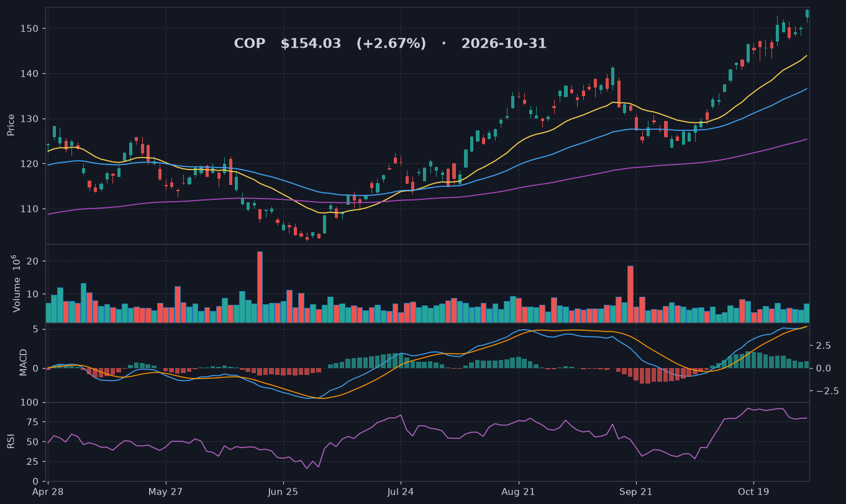Select the 2026-10-31 date in the title
The image size is (846, 504).
(x=504, y=44)
